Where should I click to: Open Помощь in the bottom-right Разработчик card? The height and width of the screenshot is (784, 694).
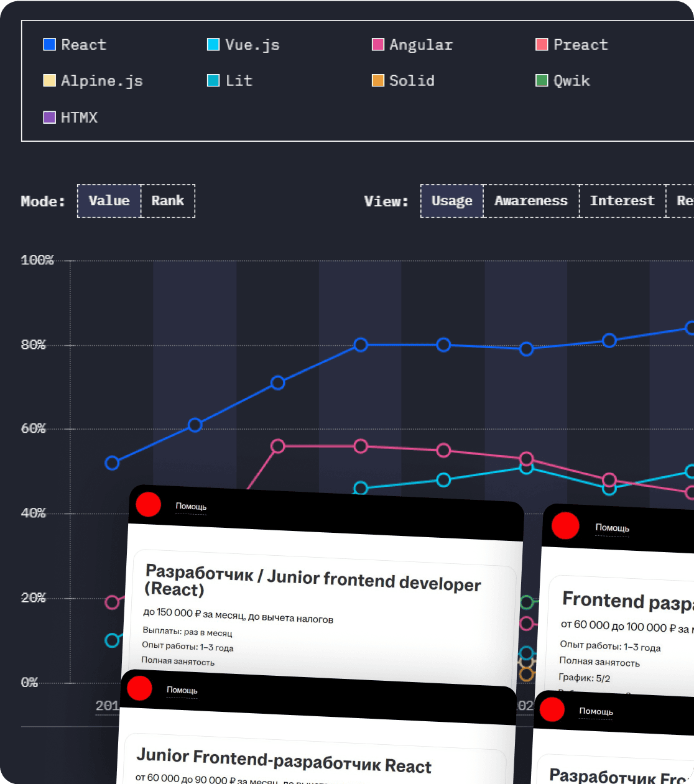(x=596, y=711)
